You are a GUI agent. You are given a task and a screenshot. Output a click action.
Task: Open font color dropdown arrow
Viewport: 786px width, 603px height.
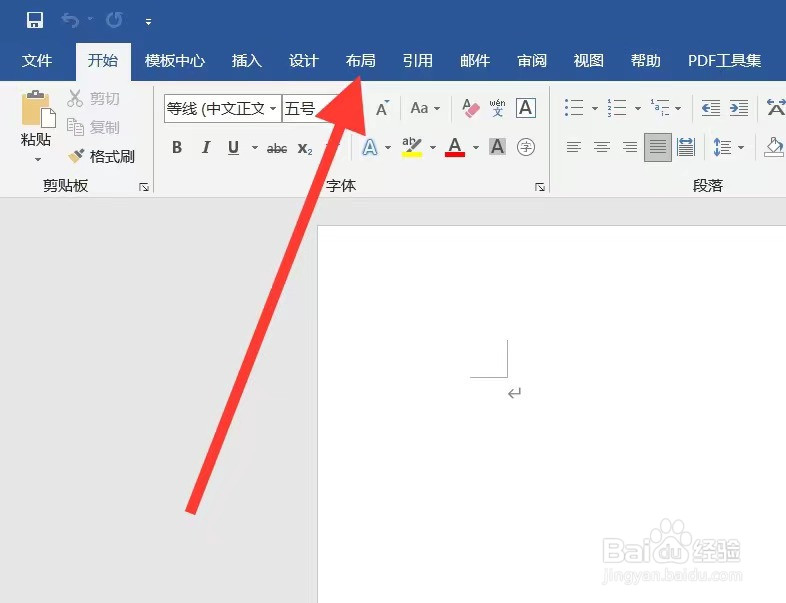point(476,148)
